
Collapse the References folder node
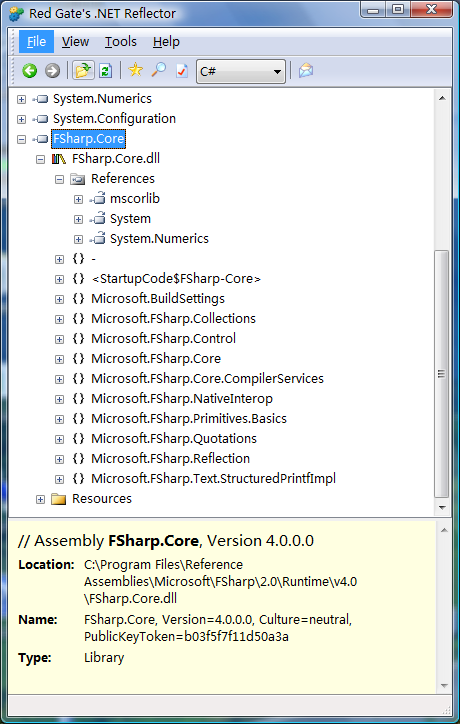59,179
